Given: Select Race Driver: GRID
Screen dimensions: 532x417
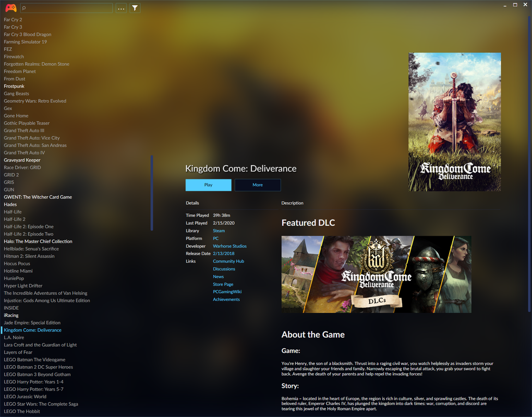Looking at the screenshot, I should pyautogui.click(x=22, y=167).
